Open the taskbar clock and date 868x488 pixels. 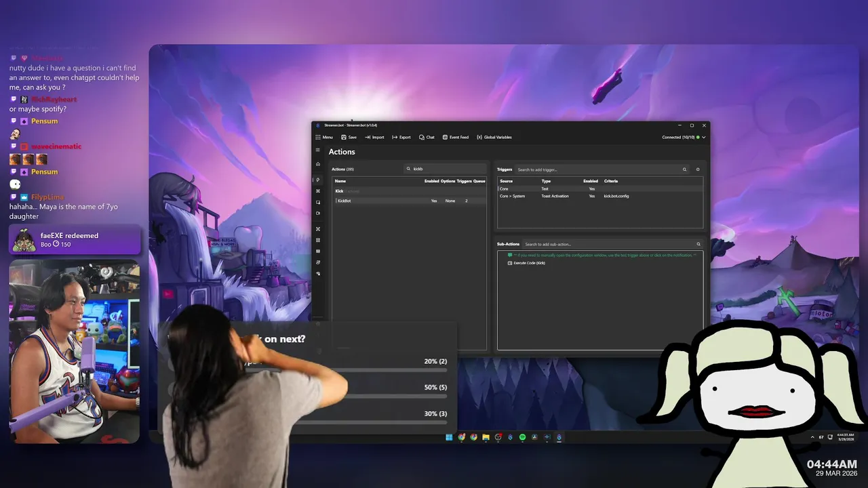(845, 437)
